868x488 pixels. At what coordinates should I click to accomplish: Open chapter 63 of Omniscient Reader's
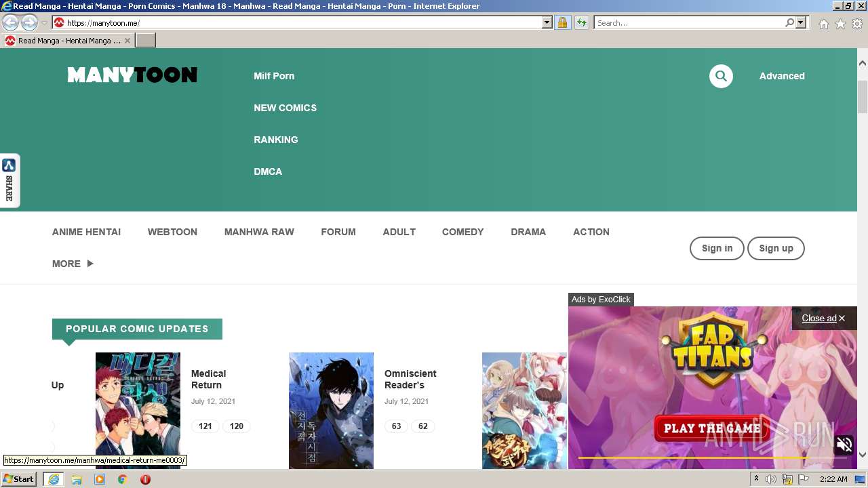396,426
